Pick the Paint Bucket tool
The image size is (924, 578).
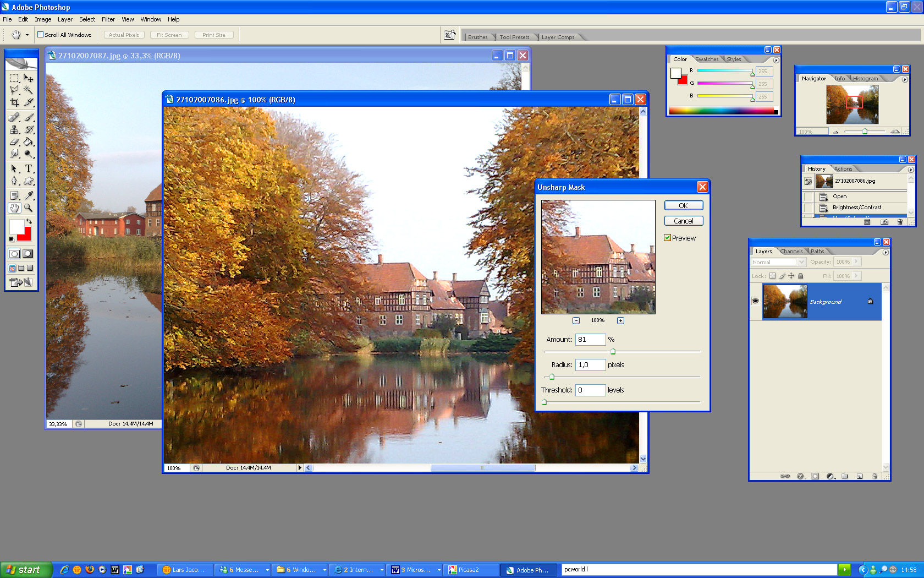coord(29,142)
